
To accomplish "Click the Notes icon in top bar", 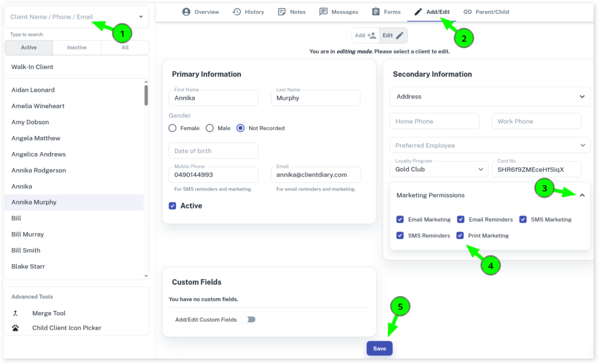I will click(x=282, y=12).
